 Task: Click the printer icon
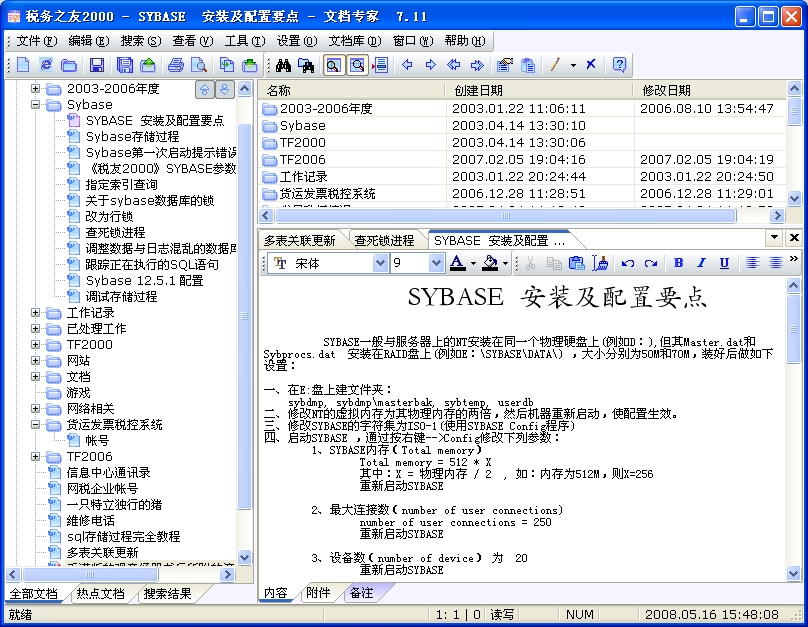pos(176,65)
